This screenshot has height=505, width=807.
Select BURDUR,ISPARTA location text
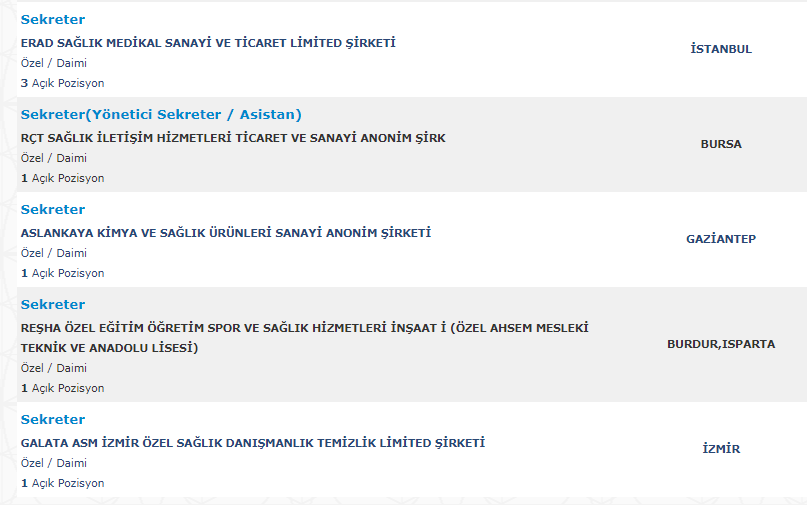point(720,344)
